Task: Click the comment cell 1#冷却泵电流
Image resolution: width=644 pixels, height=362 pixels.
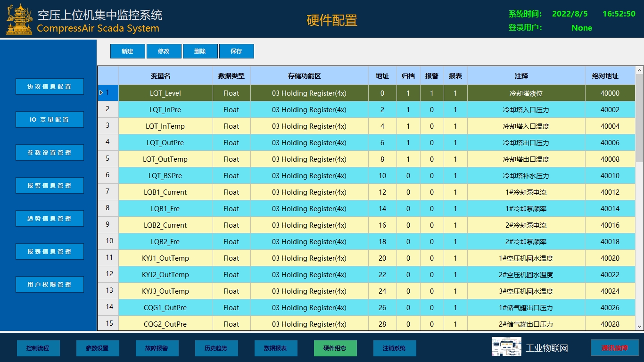Action: click(526, 192)
